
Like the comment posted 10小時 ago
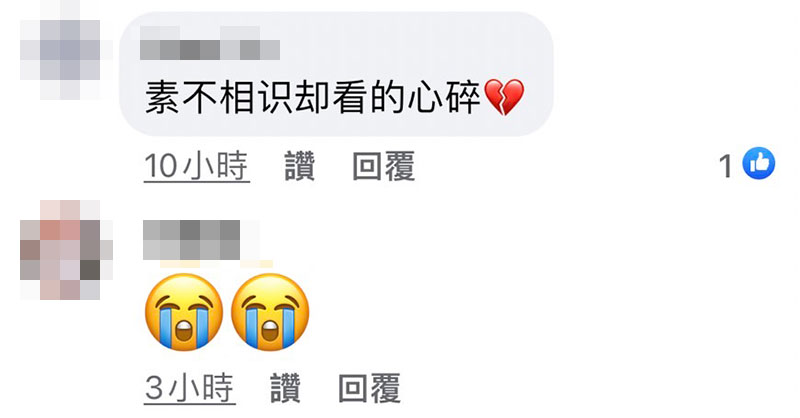pyautogui.click(x=299, y=166)
